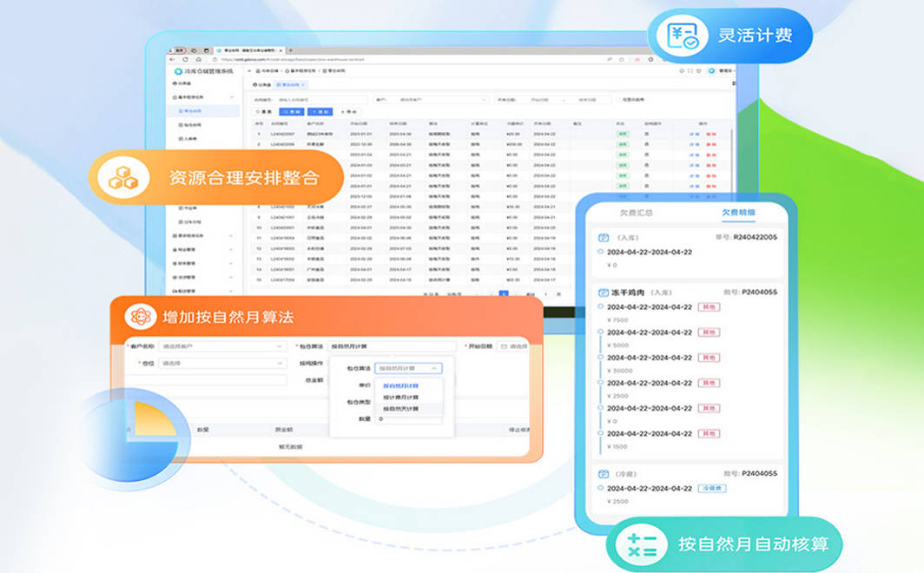Switch to the 欠费明细 tab

(738, 213)
